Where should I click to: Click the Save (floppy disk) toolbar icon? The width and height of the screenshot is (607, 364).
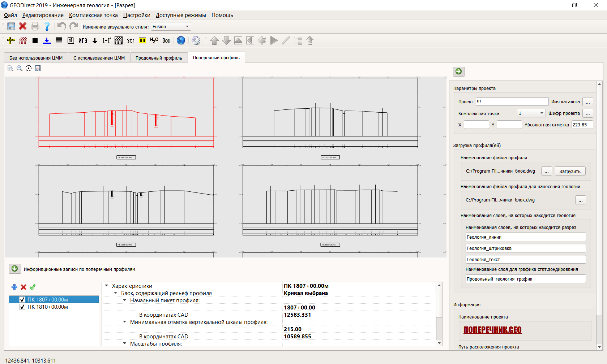(x=11, y=26)
